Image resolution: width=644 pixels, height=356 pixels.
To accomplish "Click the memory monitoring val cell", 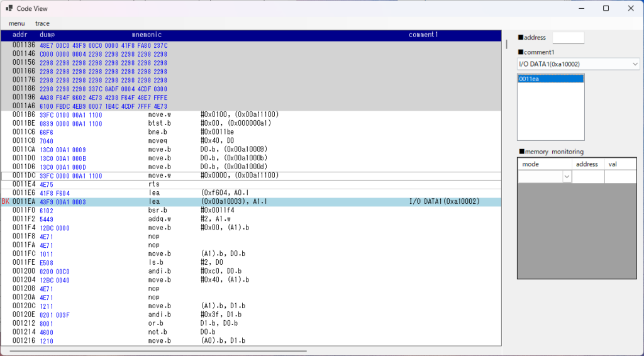I will [619, 177].
